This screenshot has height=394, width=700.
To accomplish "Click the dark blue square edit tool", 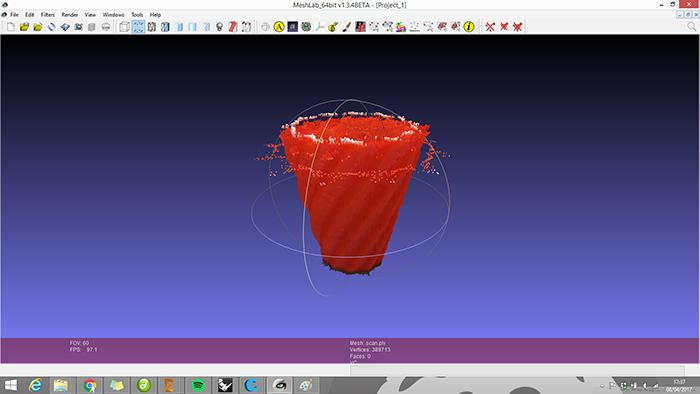I will tap(292, 27).
